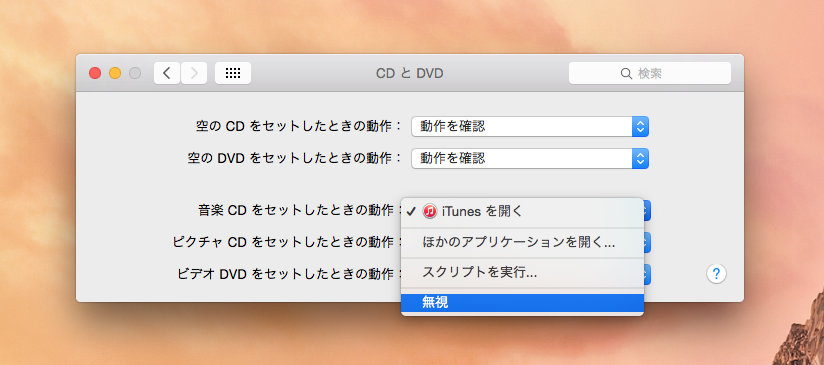
Task: Click the 音楽 CD をセットしたときの動作 label
Action: coord(299,211)
